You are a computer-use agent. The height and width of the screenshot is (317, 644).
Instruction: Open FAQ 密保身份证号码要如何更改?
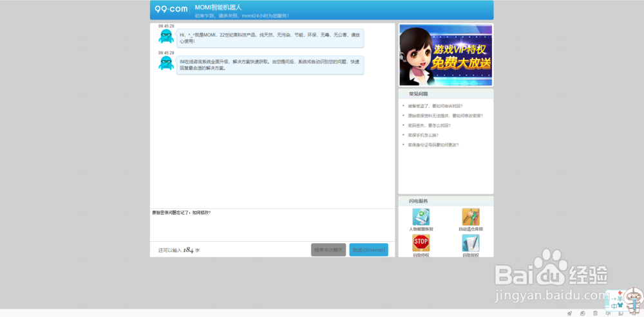pos(433,145)
